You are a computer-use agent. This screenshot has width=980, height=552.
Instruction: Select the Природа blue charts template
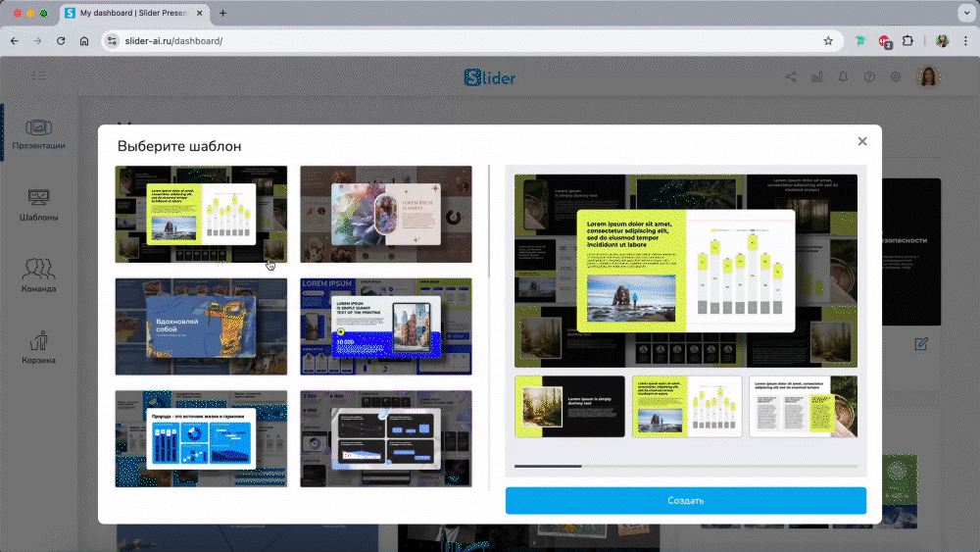201,439
